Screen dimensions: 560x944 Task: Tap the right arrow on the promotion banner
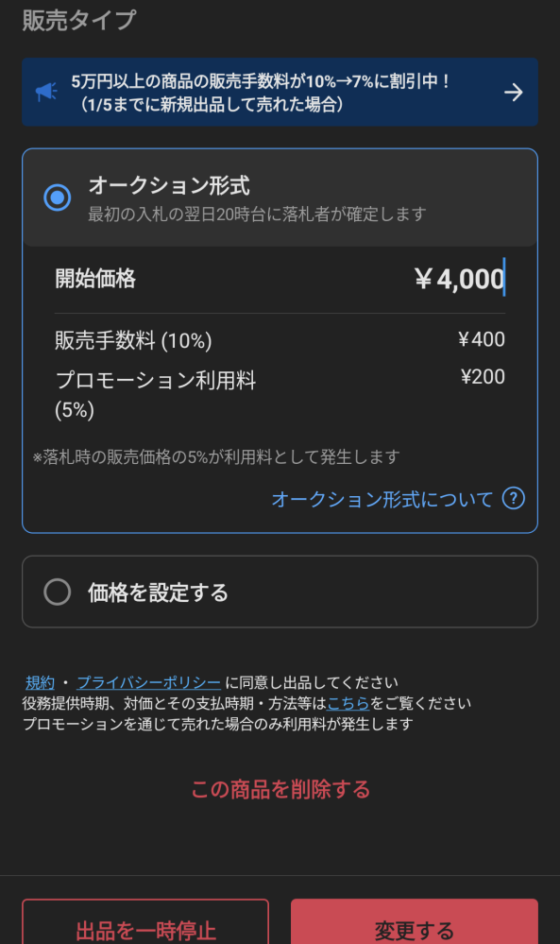(x=513, y=92)
